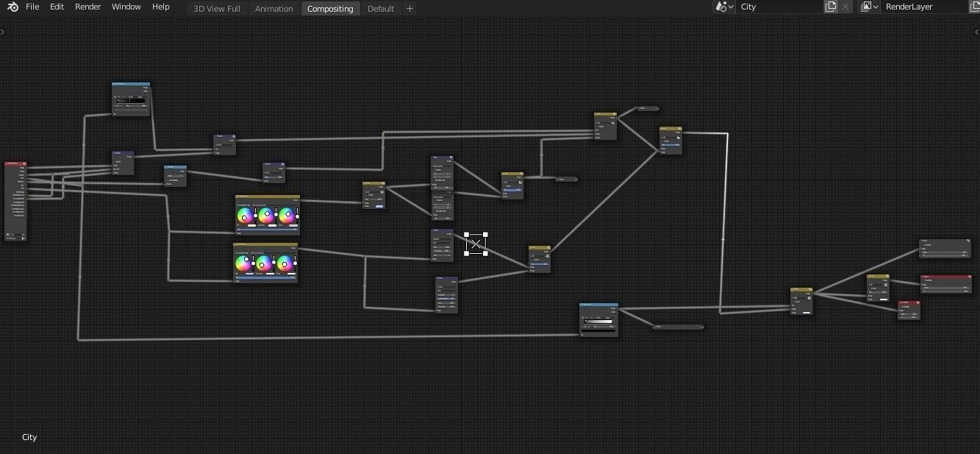Image resolution: width=980 pixels, height=454 pixels.
Task: Open the Edit menu
Action: tap(57, 7)
